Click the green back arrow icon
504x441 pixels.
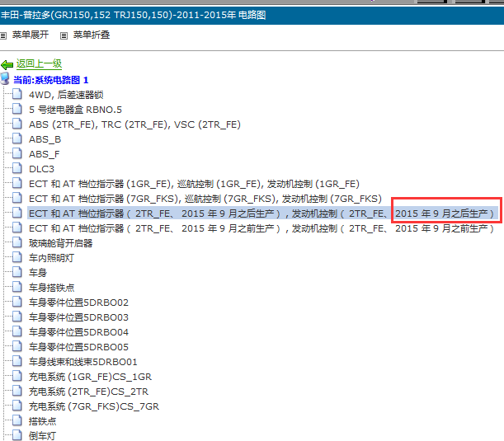7,65
